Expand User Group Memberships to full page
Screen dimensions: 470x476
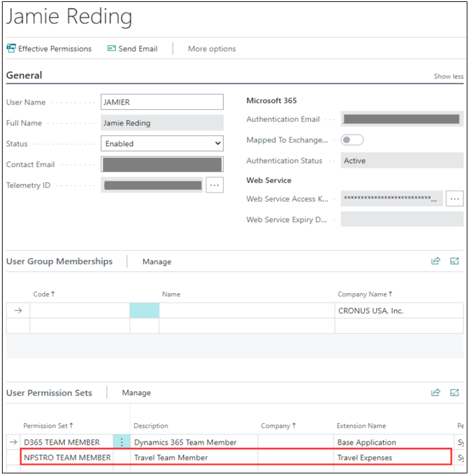pyautogui.click(x=454, y=261)
